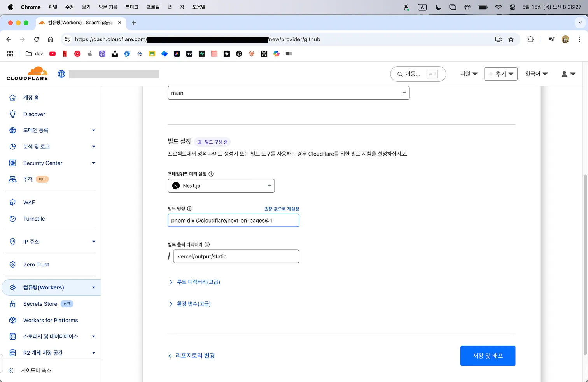Select the 컴퓨팅(Workers) sidebar item
Viewport: 588px width, 382px height.
tap(44, 287)
